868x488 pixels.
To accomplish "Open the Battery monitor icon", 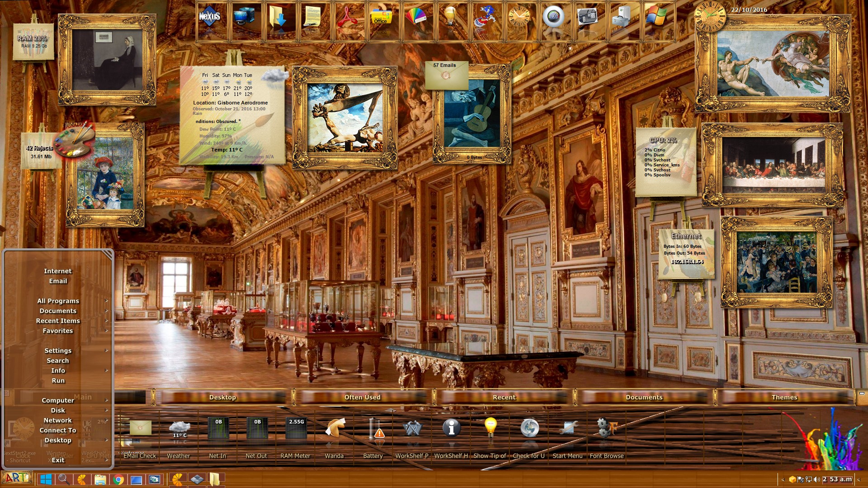I will (x=374, y=429).
